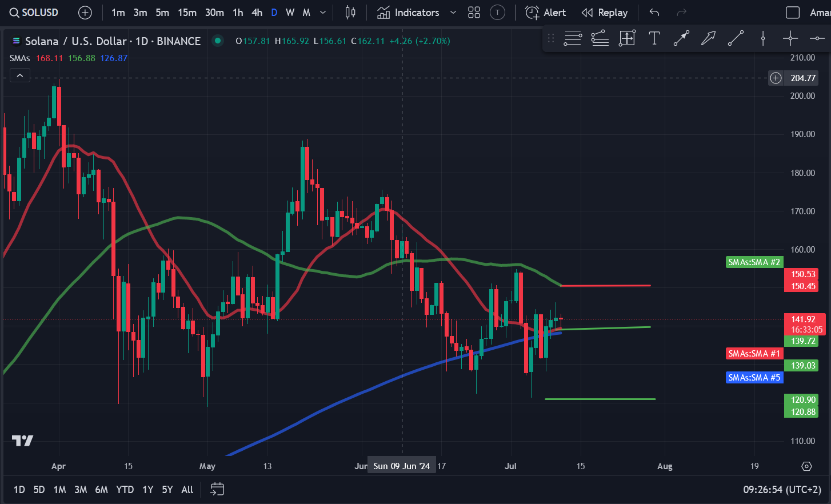Click the Sun 09 Jun '24 date label
Image resolution: width=831 pixels, height=504 pixels.
point(402,466)
